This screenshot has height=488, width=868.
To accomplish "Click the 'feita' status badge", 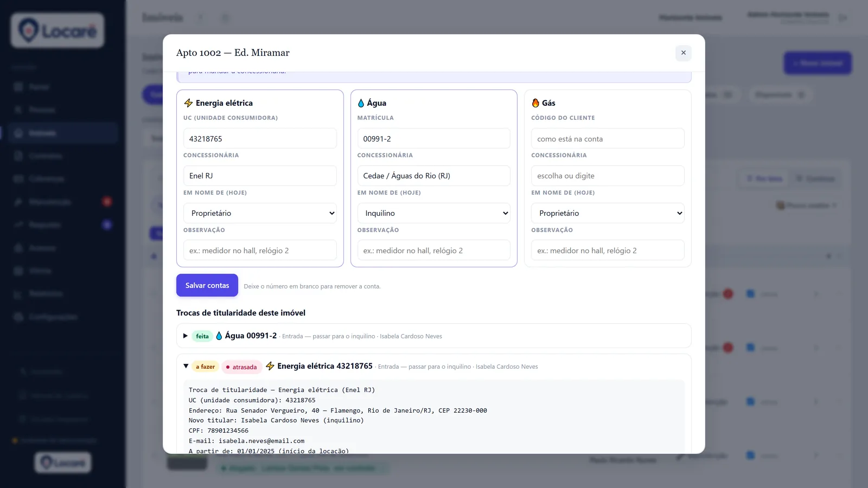I will tap(202, 336).
